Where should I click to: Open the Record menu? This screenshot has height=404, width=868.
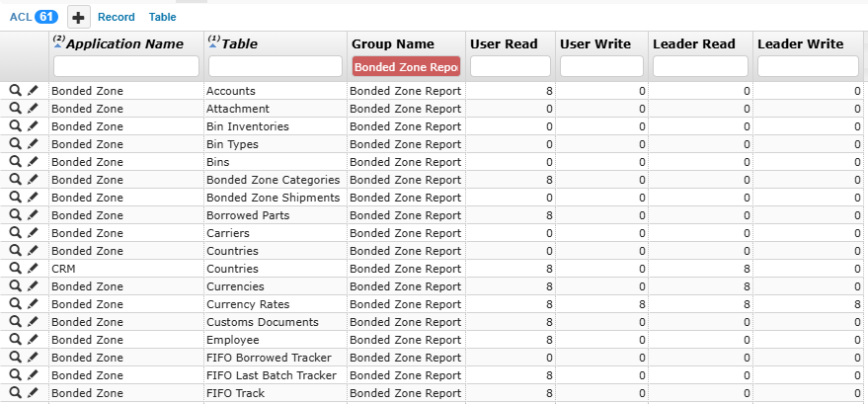pyautogui.click(x=117, y=17)
